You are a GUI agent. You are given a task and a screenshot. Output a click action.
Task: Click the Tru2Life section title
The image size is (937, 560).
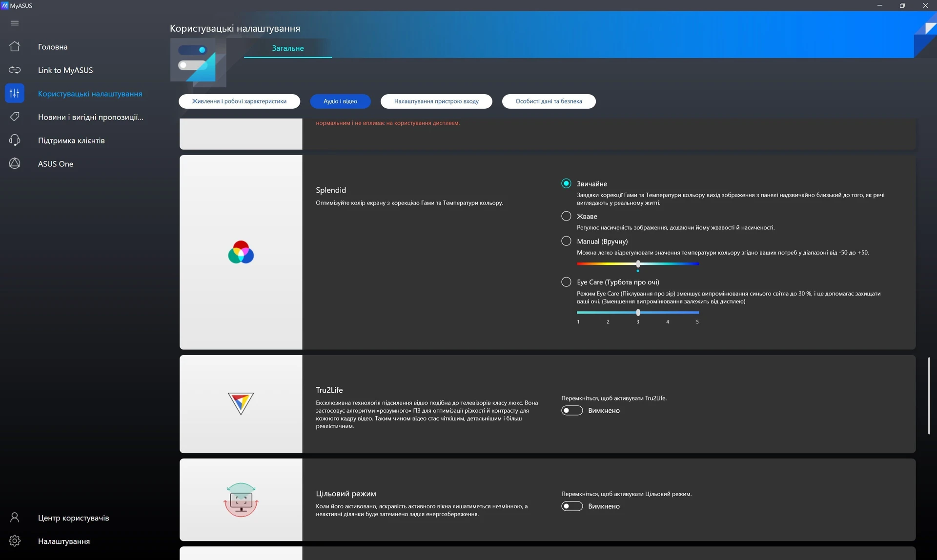point(329,390)
